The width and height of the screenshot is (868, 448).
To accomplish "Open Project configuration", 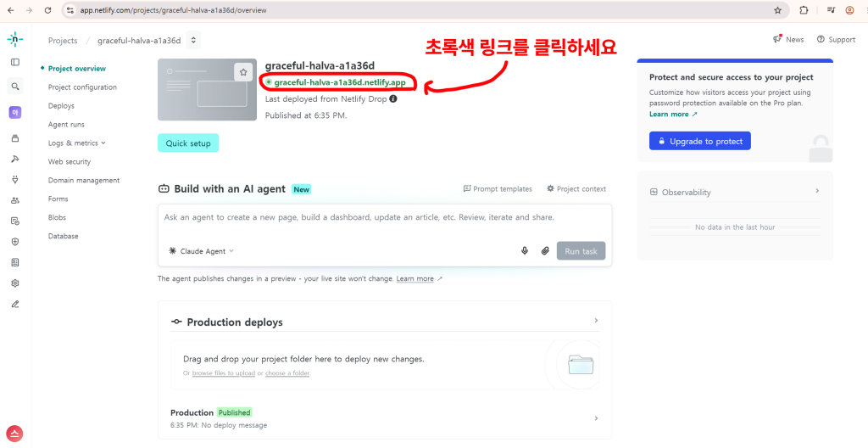I will click(82, 87).
